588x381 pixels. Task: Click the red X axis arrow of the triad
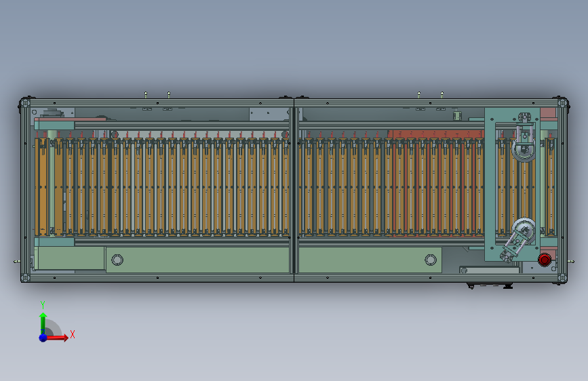coord(56,338)
